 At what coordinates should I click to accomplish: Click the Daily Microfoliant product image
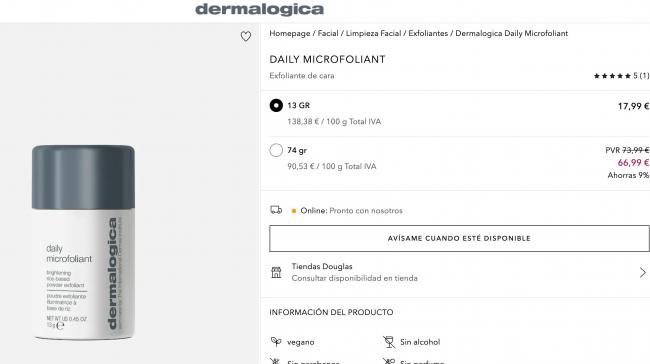[83, 242]
